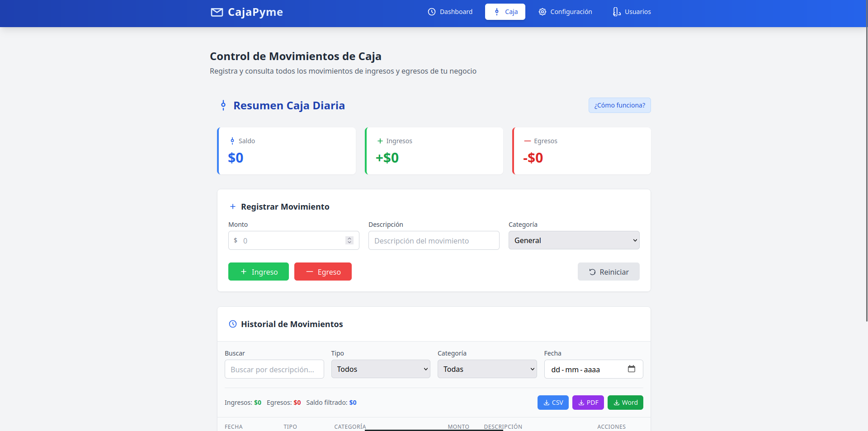Image resolution: width=868 pixels, height=431 pixels.
Task: Click the green Ingreso button
Action: pyautogui.click(x=259, y=272)
